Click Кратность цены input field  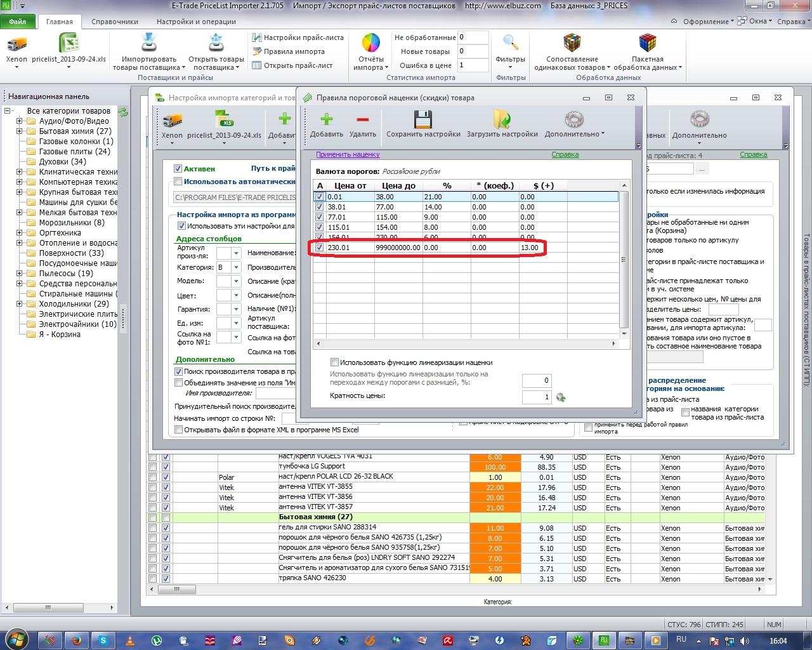point(537,397)
